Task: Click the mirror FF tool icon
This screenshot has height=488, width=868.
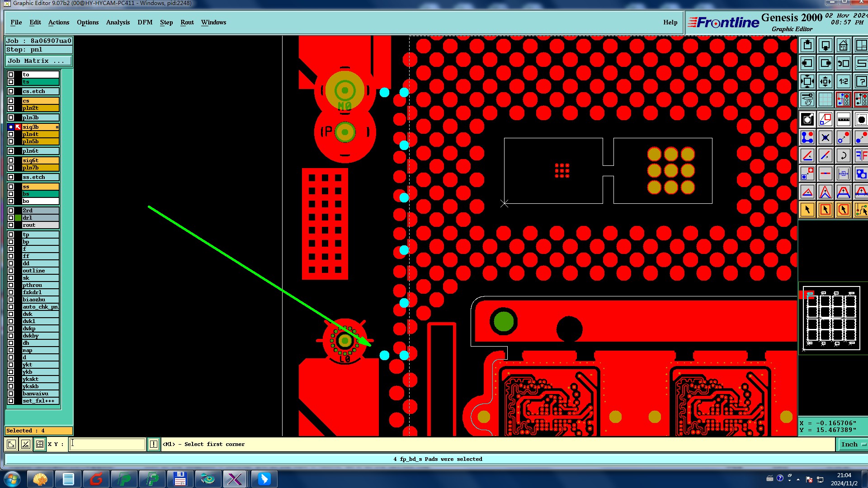Action: (861, 156)
